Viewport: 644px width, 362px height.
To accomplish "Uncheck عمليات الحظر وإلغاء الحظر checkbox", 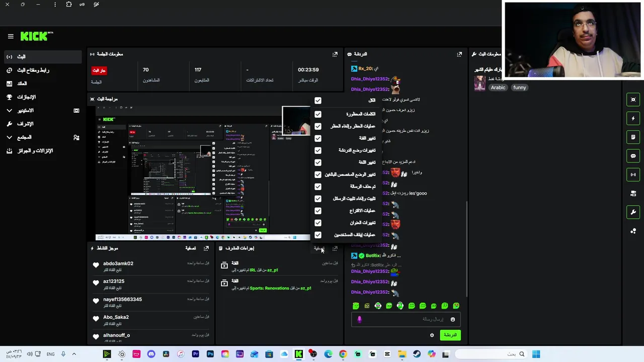I will [x=318, y=126].
